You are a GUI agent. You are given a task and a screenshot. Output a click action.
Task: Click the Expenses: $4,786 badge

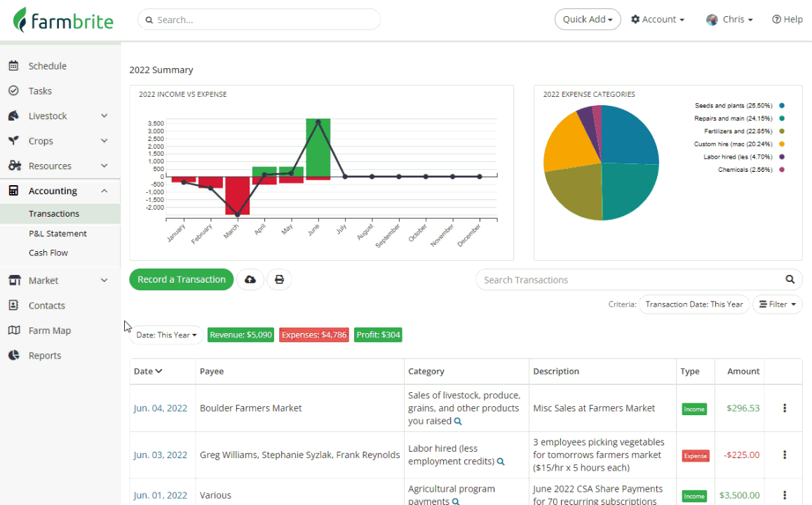click(x=314, y=335)
